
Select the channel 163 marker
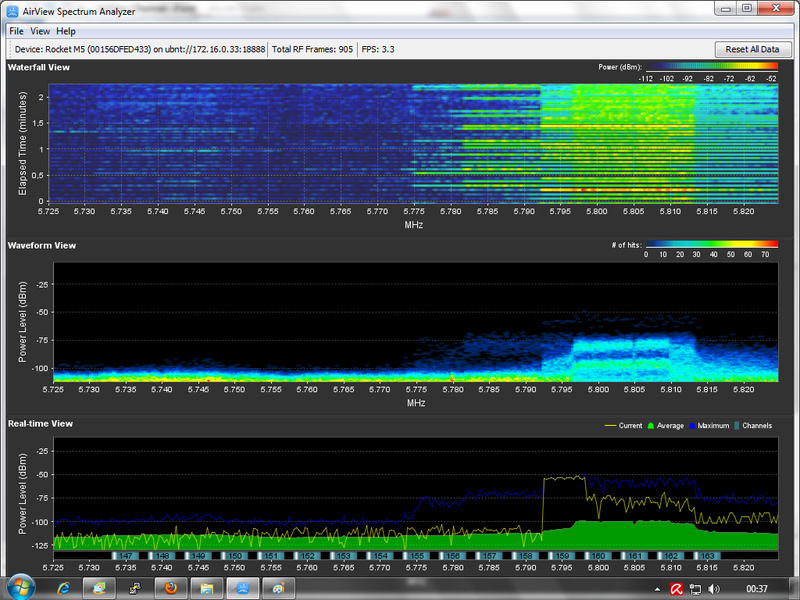click(708, 555)
